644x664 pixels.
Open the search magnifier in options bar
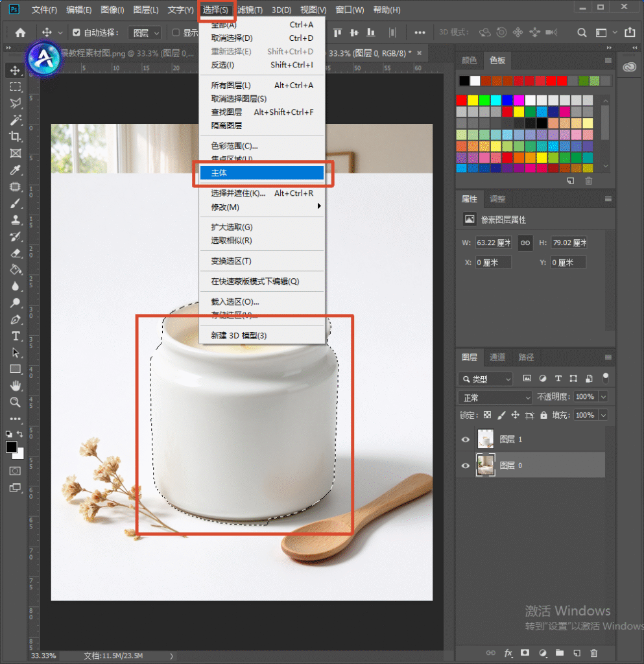[x=582, y=32]
